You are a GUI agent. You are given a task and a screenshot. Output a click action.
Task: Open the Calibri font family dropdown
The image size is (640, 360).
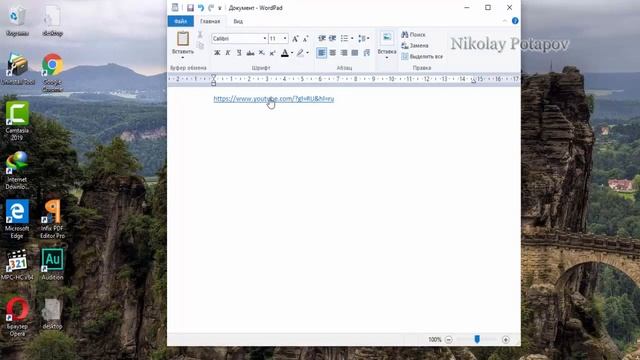pyautogui.click(x=264, y=38)
